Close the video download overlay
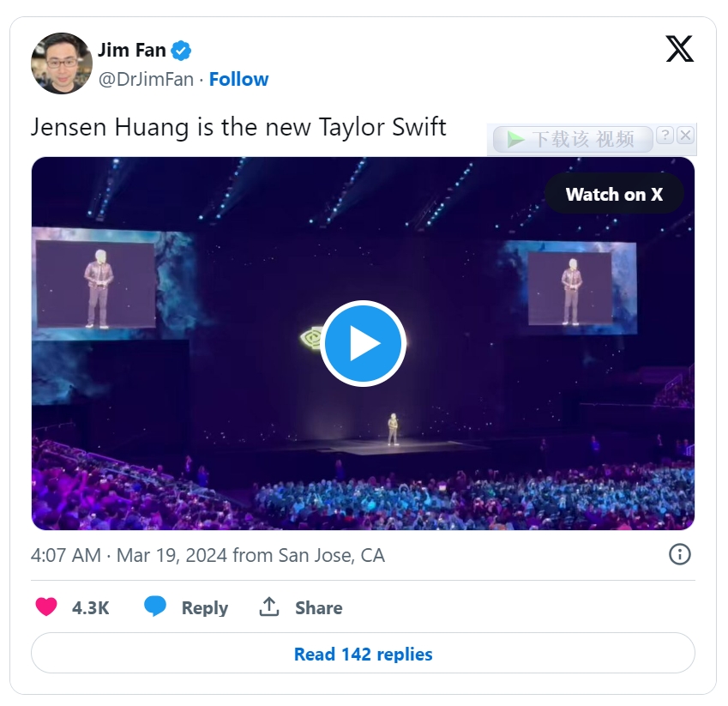 point(684,136)
